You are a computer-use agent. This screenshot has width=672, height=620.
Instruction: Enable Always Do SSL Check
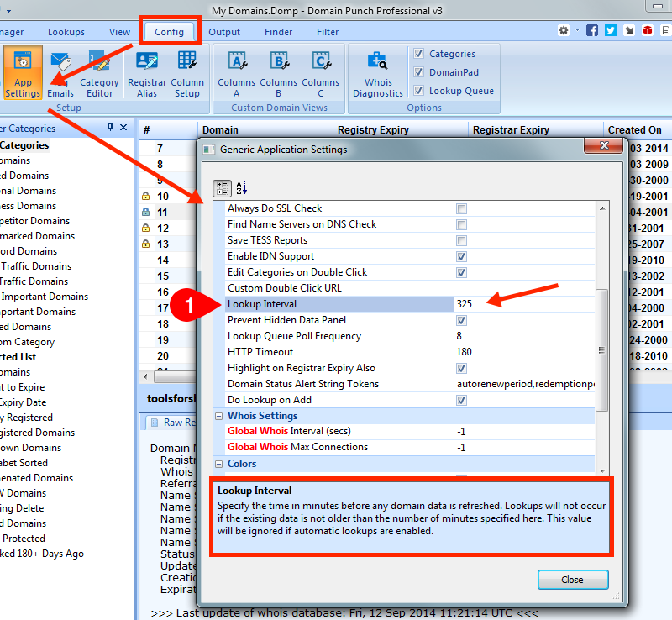click(461, 209)
